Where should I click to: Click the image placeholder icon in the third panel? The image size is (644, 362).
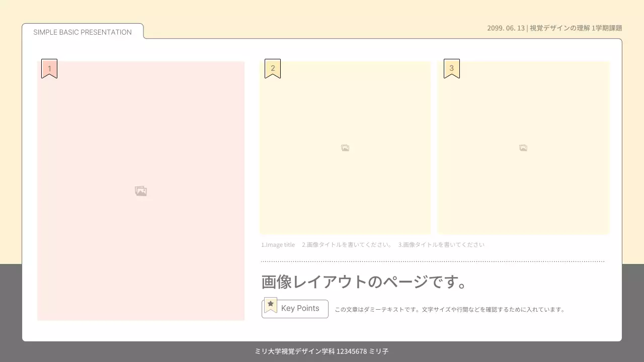[x=523, y=147]
